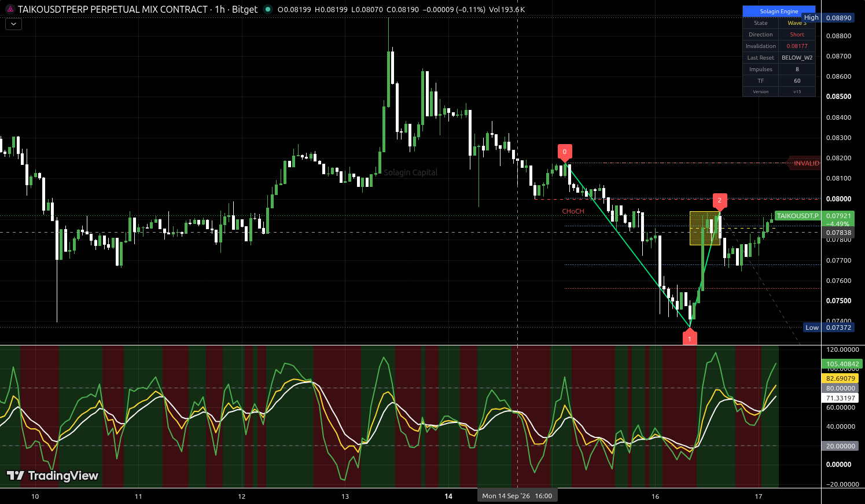Click the crosshair date label Mon 14 Sep
Viewport: 865px width, 504px height.
click(517, 496)
